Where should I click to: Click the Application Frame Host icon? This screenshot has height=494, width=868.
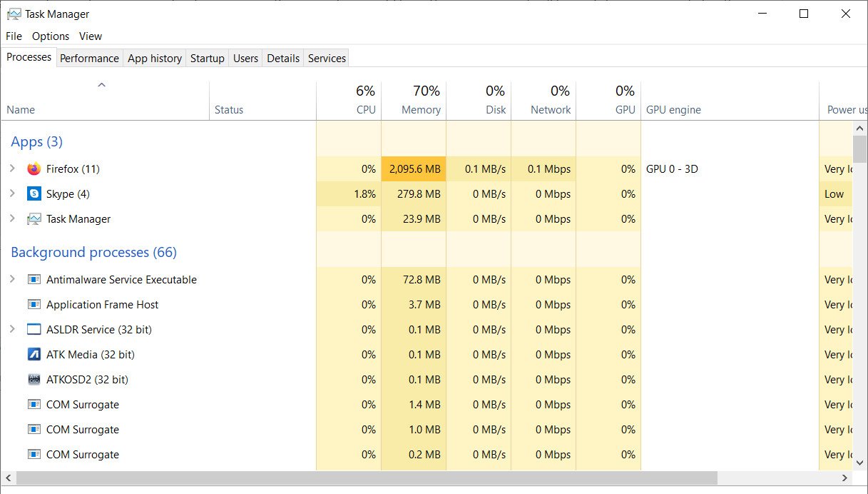coord(34,305)
